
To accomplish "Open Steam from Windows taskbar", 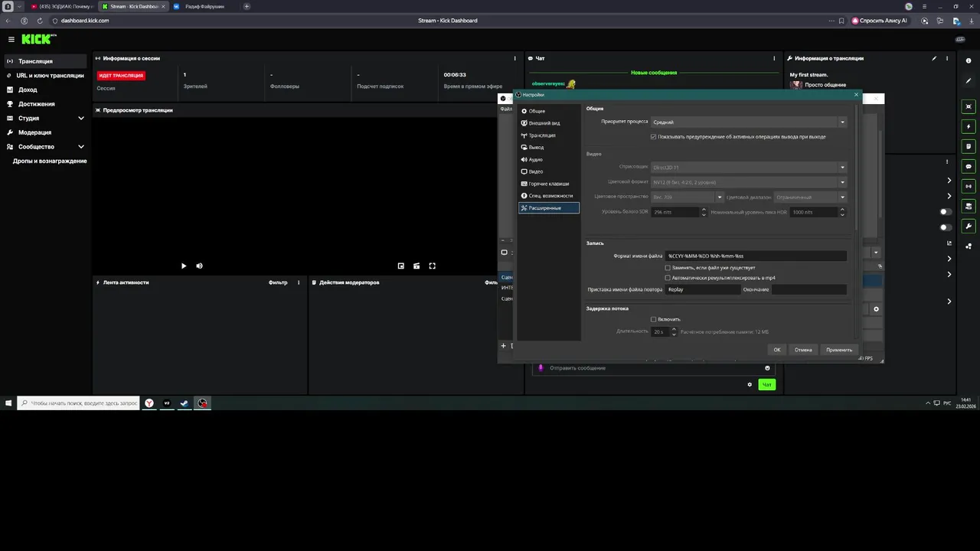I will tap(185, 403).
